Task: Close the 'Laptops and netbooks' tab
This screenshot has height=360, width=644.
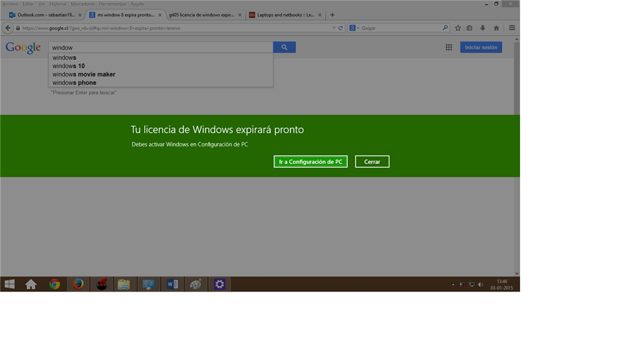Action: click(319, 15)
